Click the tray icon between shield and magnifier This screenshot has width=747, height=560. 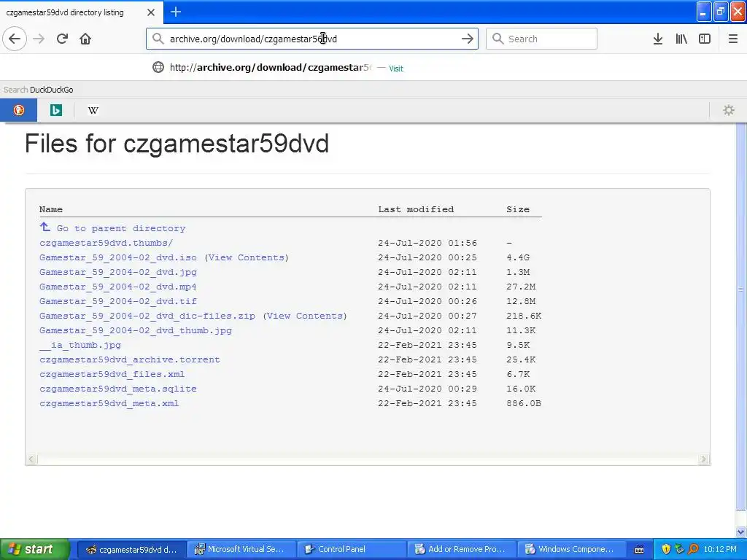pyautogui.click(x=679, y=549)
